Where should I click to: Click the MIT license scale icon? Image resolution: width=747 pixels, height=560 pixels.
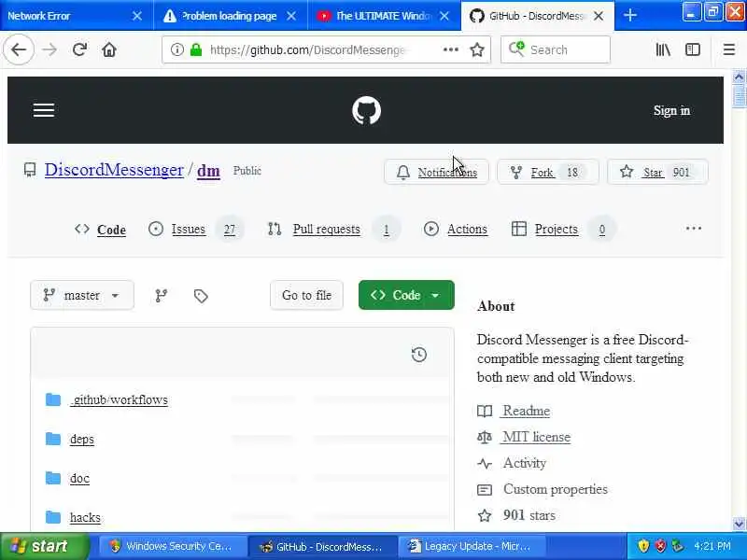tap(485, 437)
